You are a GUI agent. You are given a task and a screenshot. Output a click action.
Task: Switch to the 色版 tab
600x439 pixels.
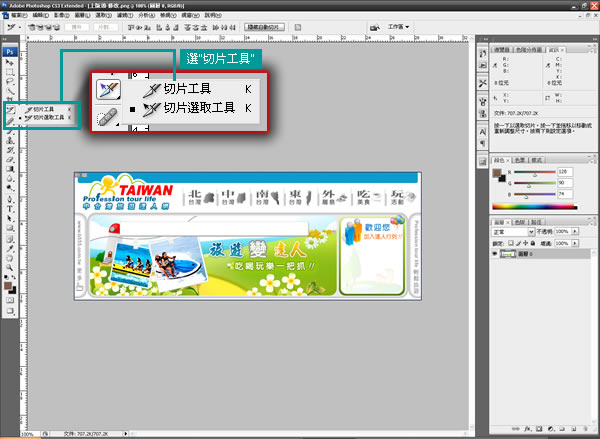[x=519, y=222]
